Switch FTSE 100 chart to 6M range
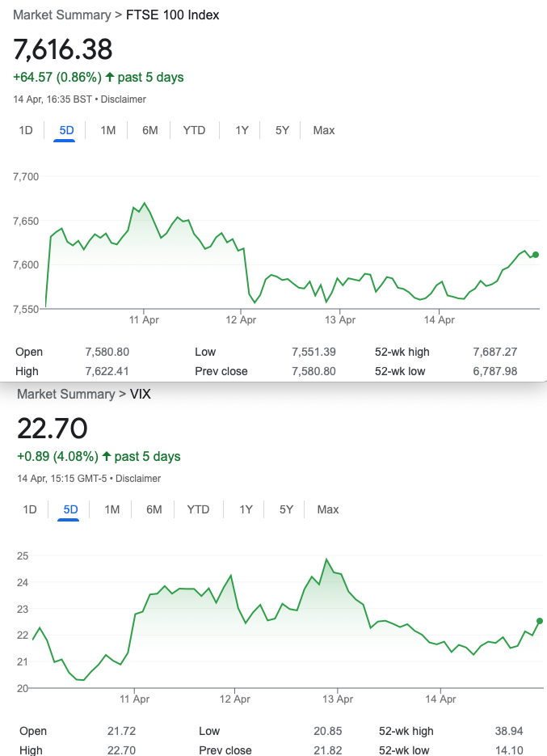 coord(150,130)
